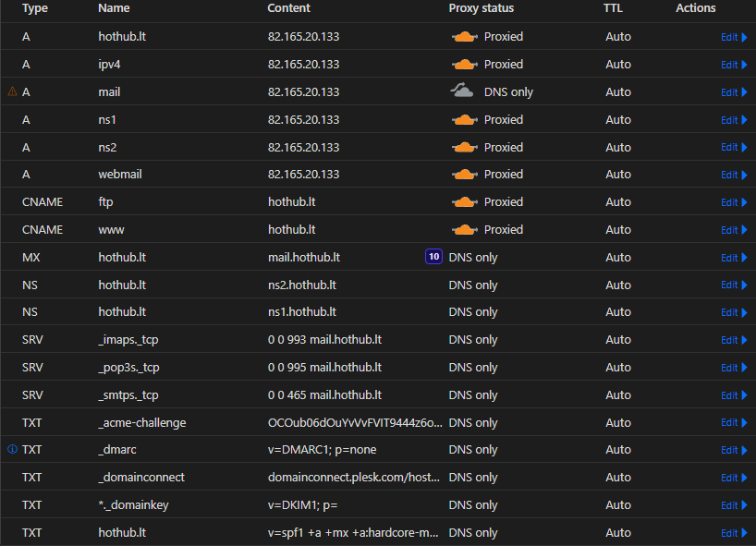Click the ns1.hothub.lt NS content
The width and height of the screenshot is (756, 546).
click(302, 311)
